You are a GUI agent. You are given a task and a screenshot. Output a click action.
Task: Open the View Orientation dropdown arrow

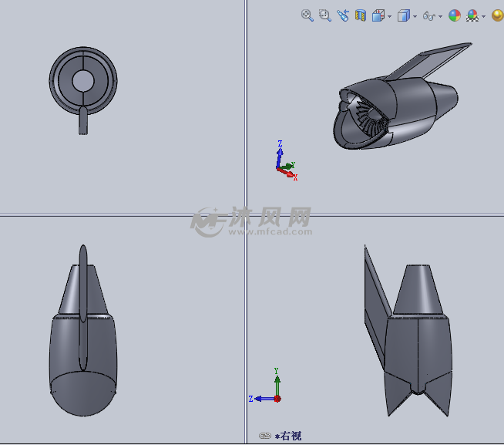pyautogui.click(x=390, y=16)
